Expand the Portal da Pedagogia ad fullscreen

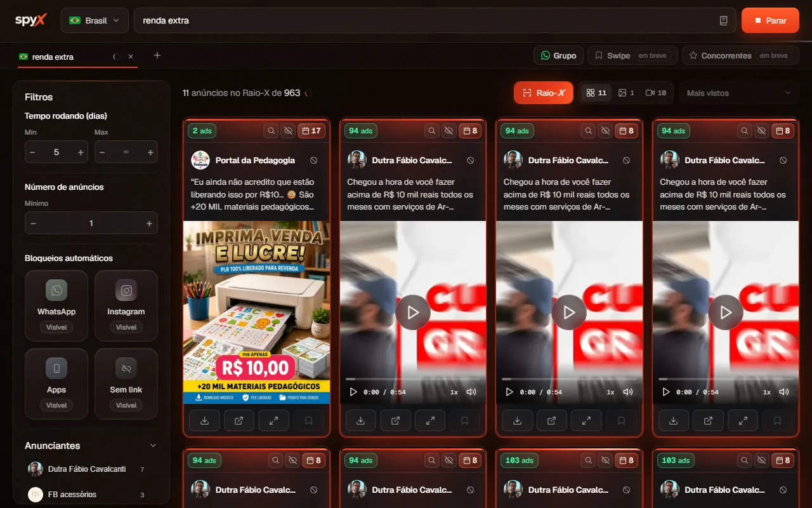(274, 420)
